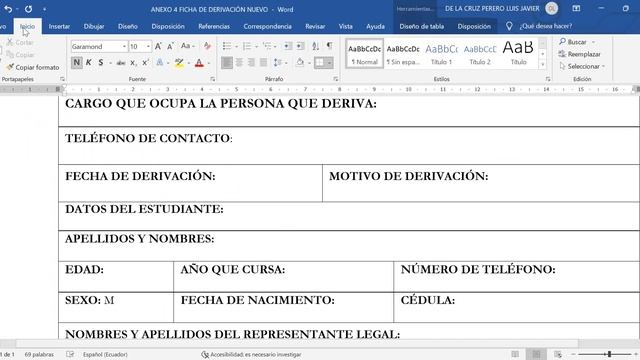Increase font size with the larger A
This screenshot has height=360, width=640.
click(x=158, y=47)
